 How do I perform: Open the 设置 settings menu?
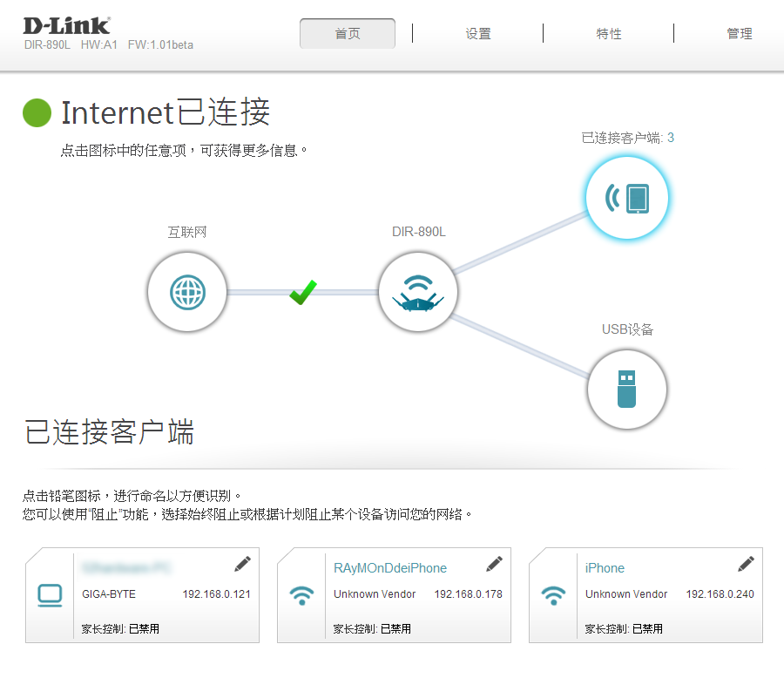pyautogui.click(x=478, y=33)
